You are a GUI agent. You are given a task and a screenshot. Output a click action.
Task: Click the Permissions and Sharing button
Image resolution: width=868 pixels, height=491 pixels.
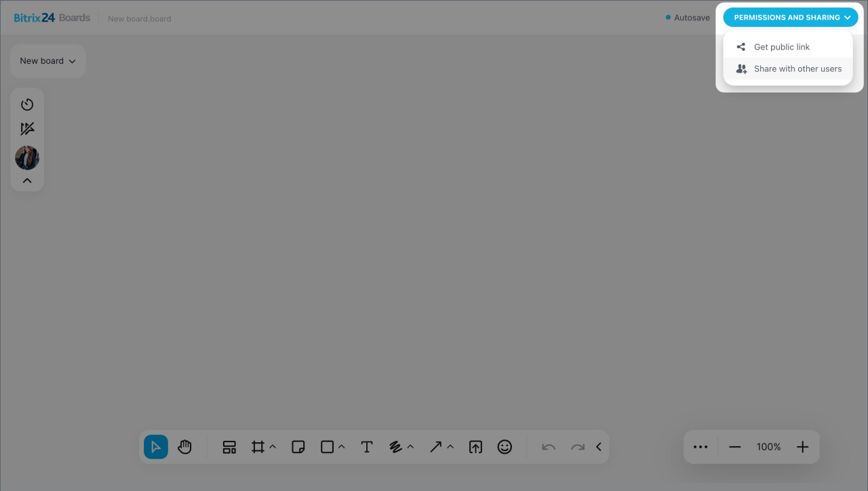coord(790,18)
